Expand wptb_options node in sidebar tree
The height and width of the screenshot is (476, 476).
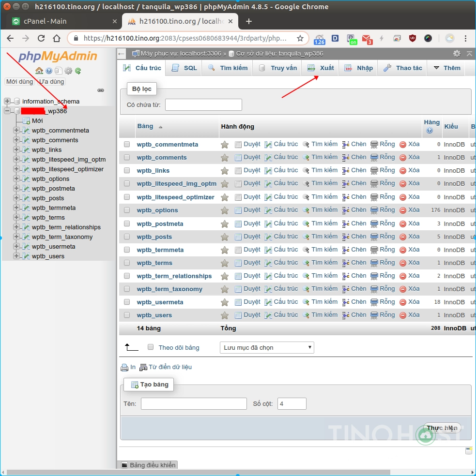[x=16, y=178]
